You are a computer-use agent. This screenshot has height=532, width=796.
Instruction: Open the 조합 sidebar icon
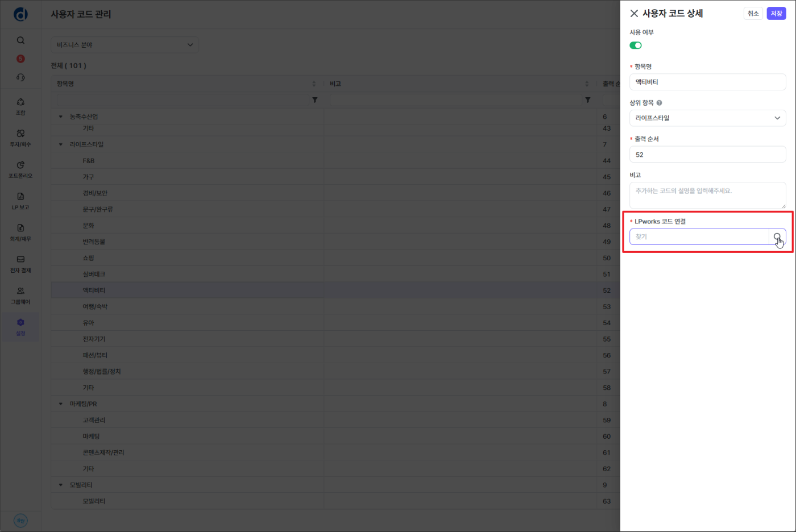point(20,106)
